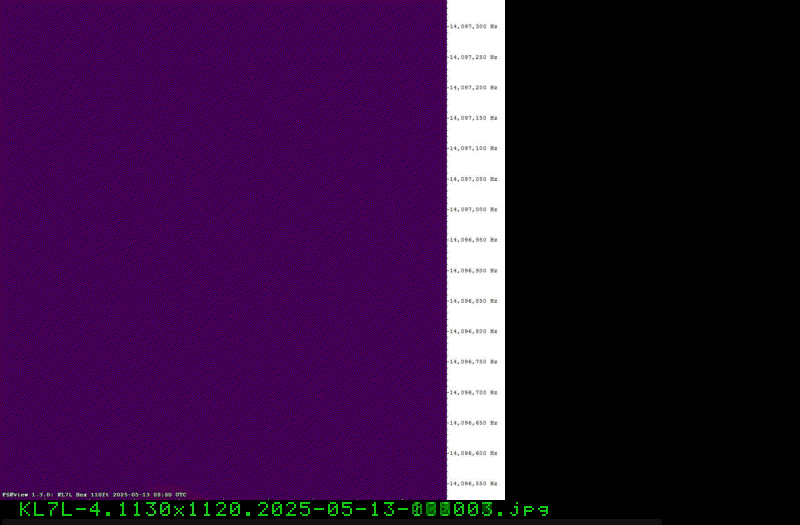Click the 14,096,550 Hz frequency label
Image resolution: width=800 pixels, height=525 pixels.
[473, 484]
